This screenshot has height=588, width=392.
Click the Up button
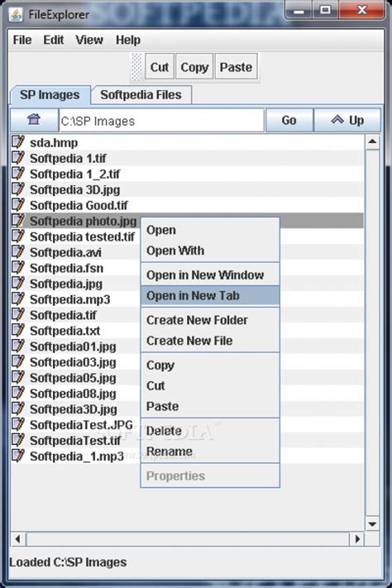click(x=347, y=120)
